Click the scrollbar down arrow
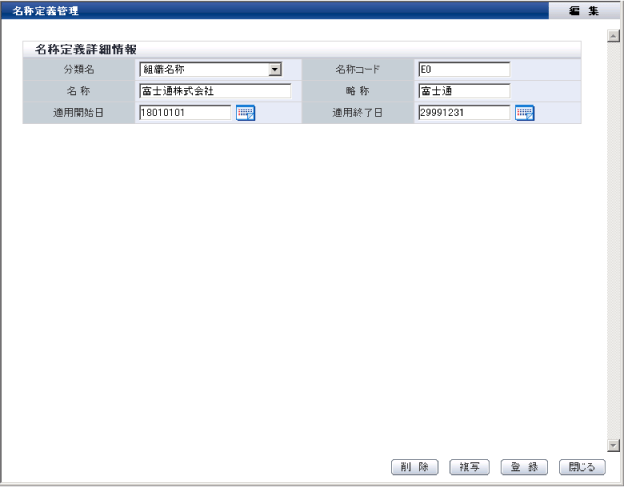Image resolution: width=624 pixels, height=487 pixels. [x=614, y=445]
